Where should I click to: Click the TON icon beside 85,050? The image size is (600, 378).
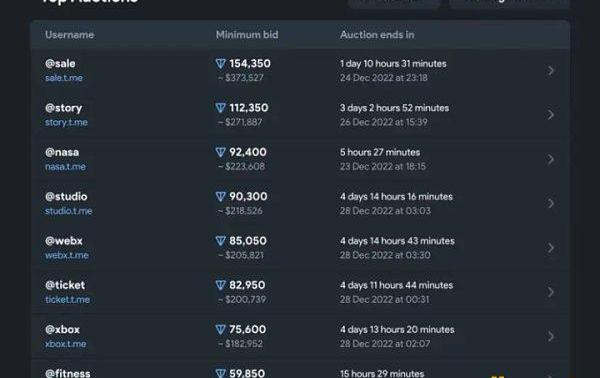(221, 241)
